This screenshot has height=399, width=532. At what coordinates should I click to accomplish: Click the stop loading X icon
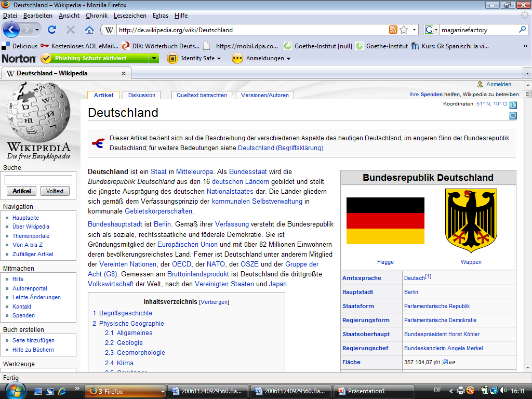pos(71,30)
